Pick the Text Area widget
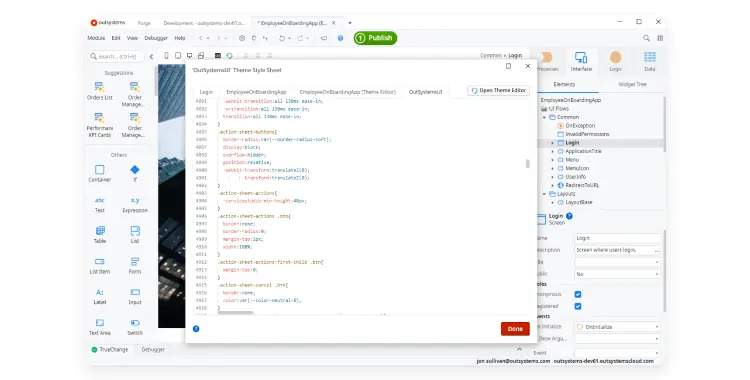The image size is (750, 380). coord(99,327)
